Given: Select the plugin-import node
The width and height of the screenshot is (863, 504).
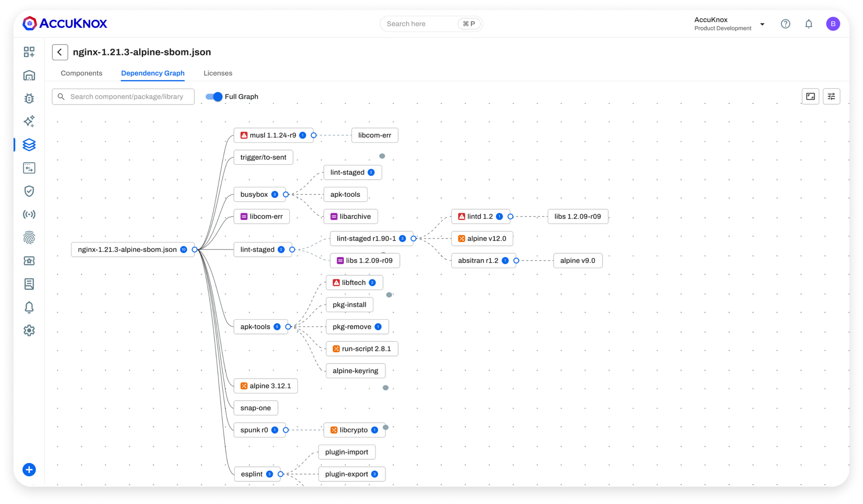Looking at the screenshot, I should click(x=347, y=453).
